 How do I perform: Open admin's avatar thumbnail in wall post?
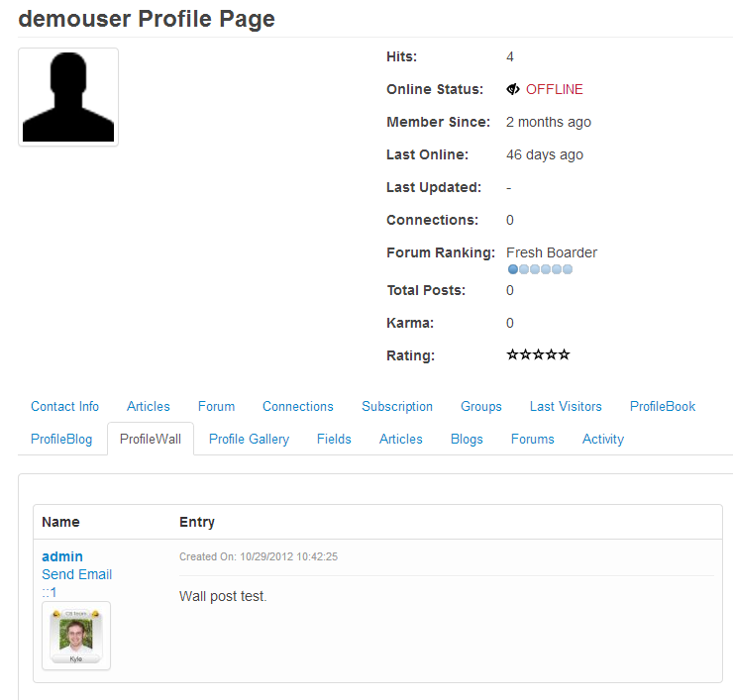tap(76, 636)
